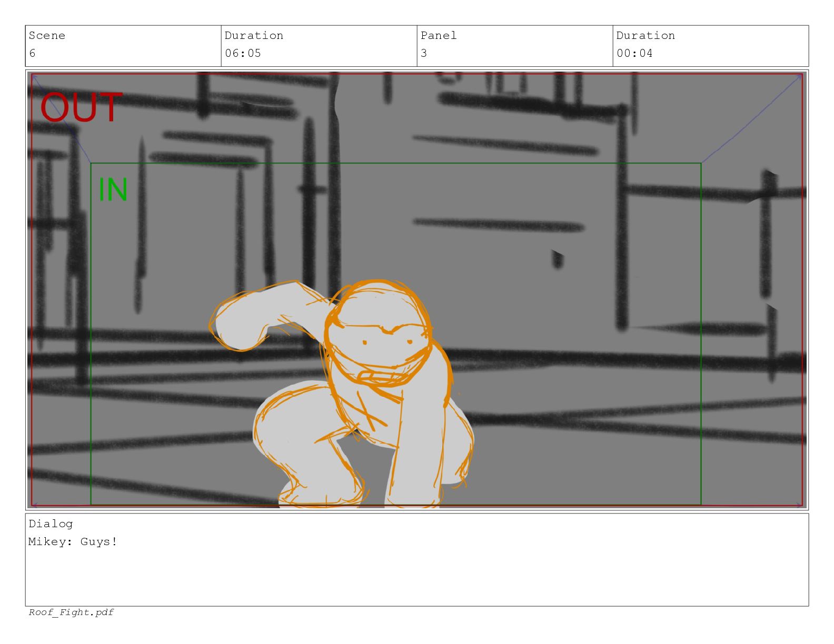Click the Dialog heading
834x644 pixels.
click(x=51, y=524)
